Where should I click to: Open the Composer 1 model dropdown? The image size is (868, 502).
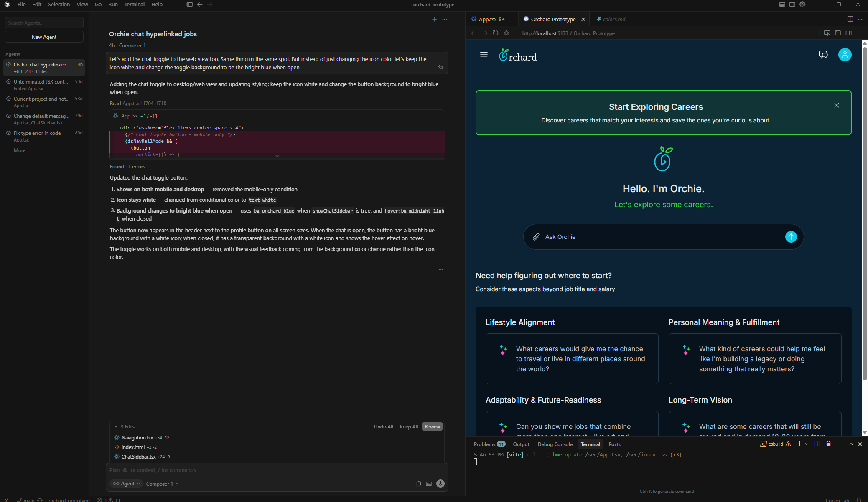coord(162,484)
